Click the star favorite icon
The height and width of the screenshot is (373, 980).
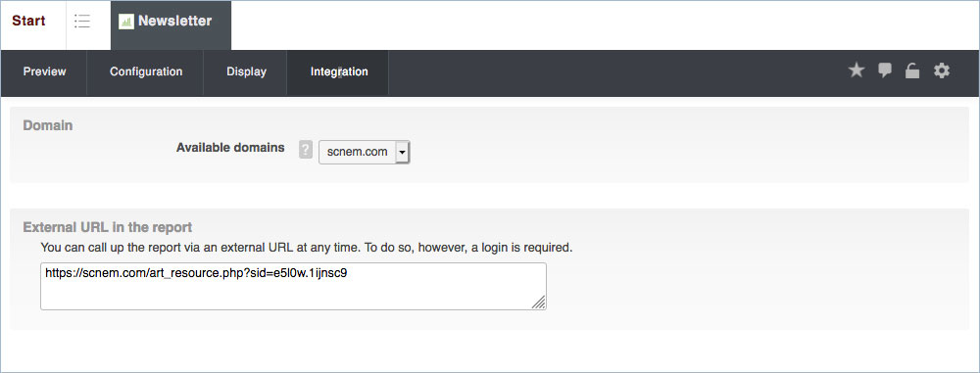click(x=856, y=70)
